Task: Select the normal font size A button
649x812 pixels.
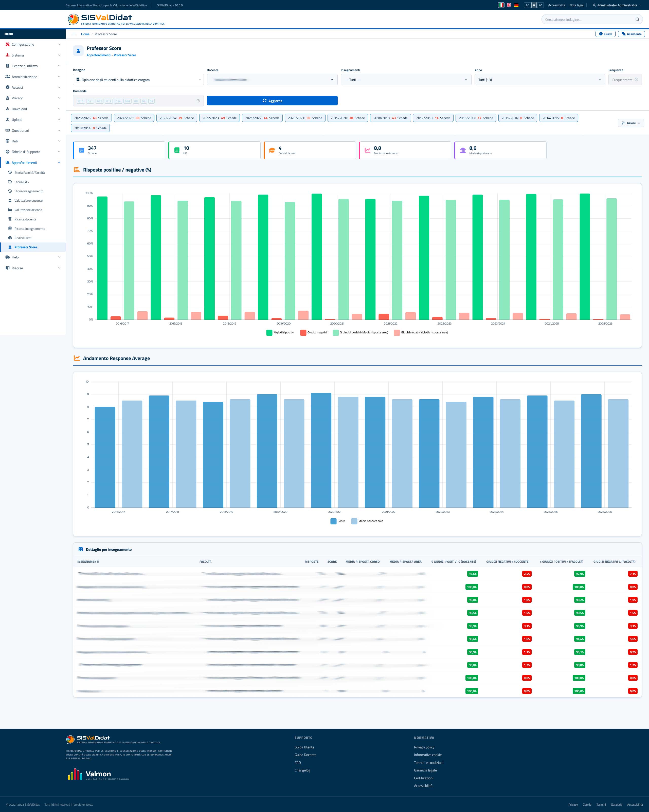Action: pos(534,5)
